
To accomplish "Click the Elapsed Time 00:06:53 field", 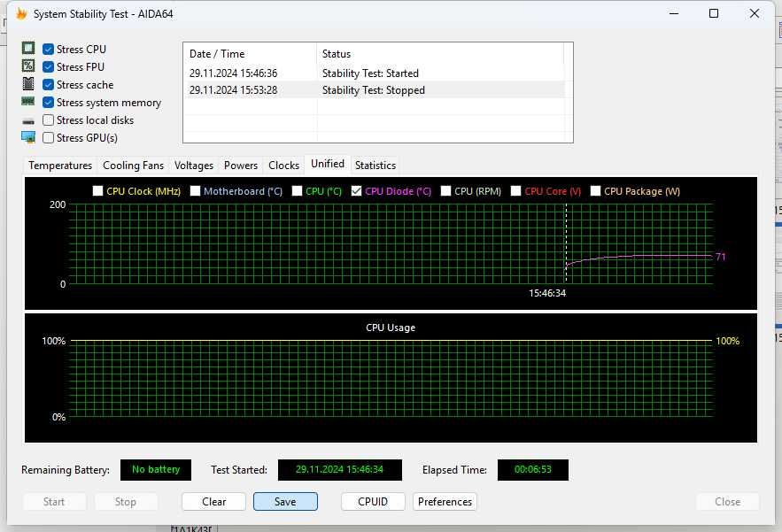I will click(532, 470).
